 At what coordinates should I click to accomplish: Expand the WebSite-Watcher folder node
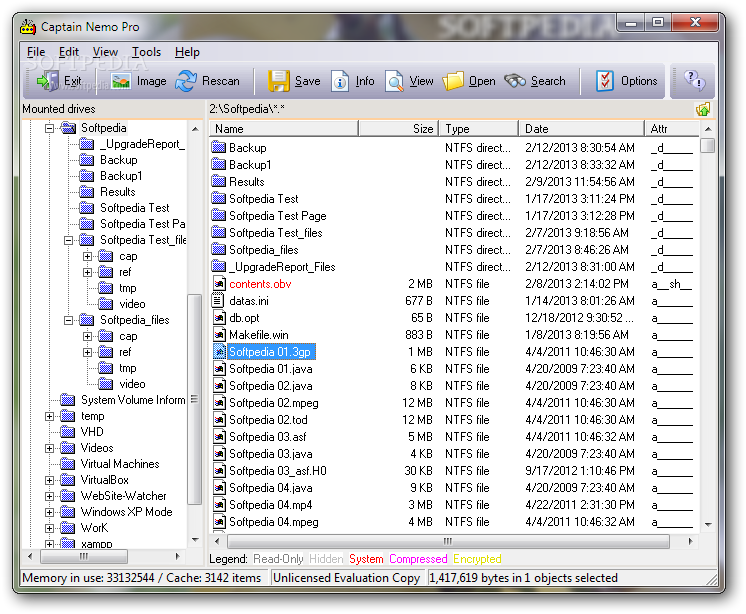pos(49,497)
